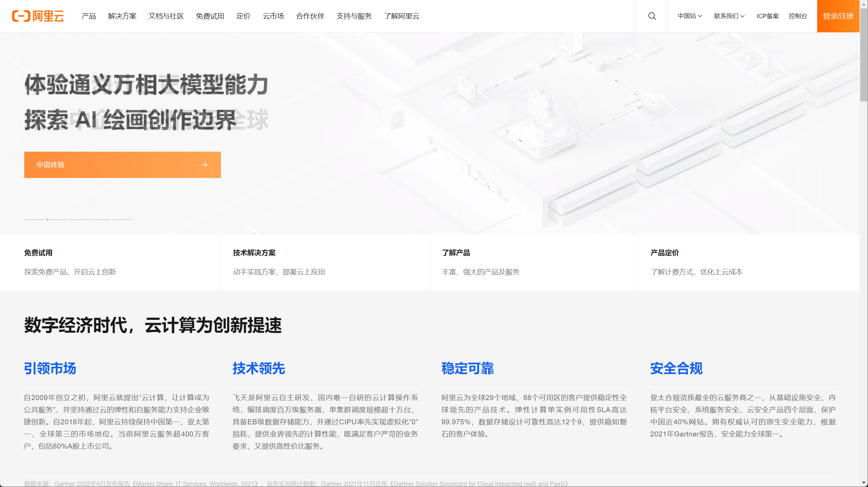This screenshot has width=868, height=487.
Task: Expand the 联系我们 dropdown
Action: [729, 16]
